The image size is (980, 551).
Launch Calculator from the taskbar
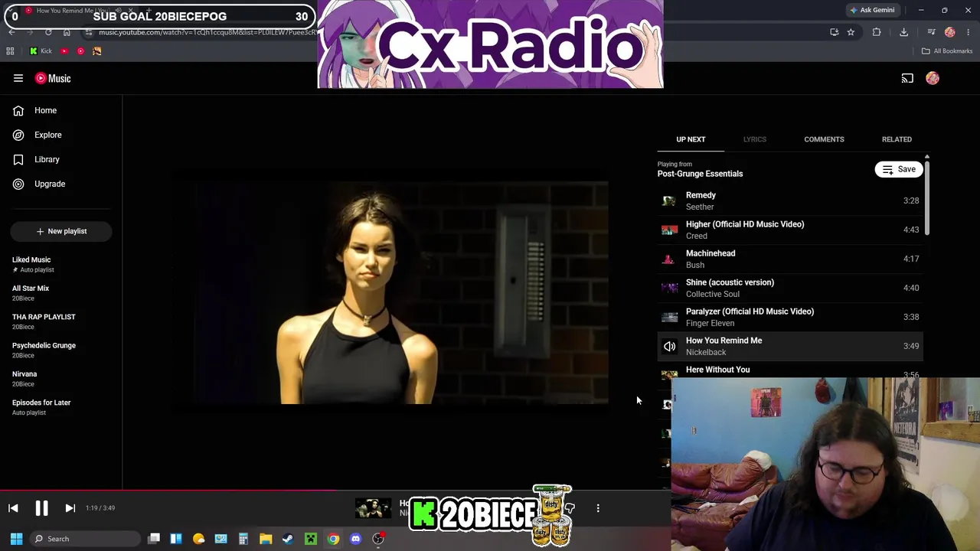243,539
